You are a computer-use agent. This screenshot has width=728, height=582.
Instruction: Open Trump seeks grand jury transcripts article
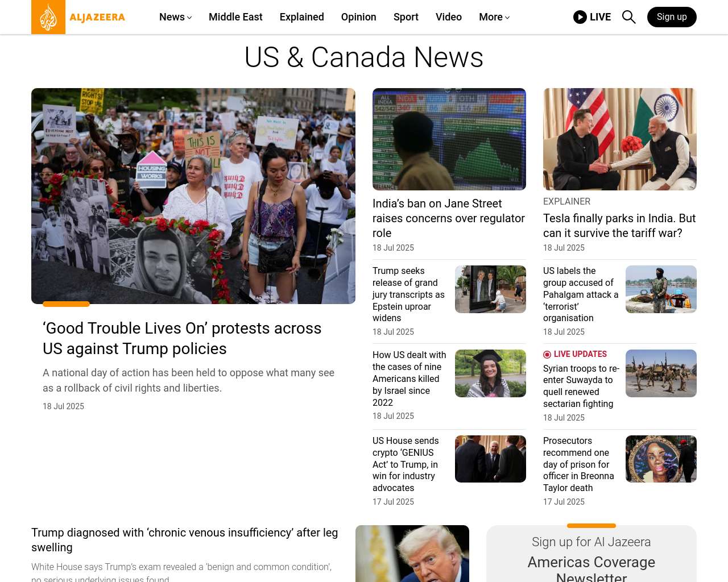(408, 294)
